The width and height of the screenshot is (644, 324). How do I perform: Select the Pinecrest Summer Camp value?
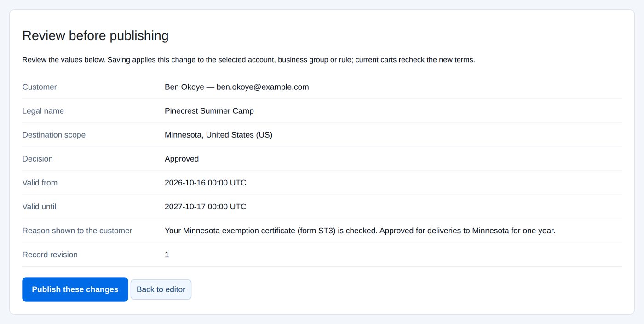click(x=209, y=111)
